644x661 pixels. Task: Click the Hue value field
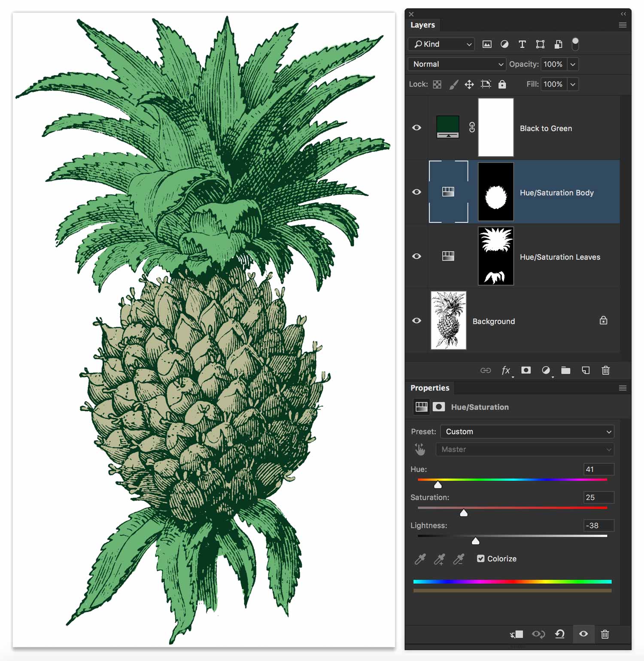tap(599, 470)
